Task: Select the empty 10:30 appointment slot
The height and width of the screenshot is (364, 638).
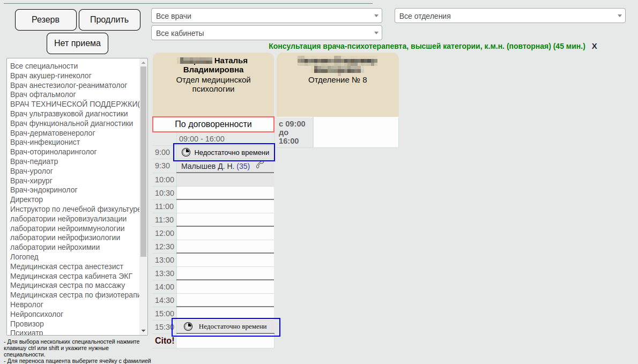Action: click(225, 193)
